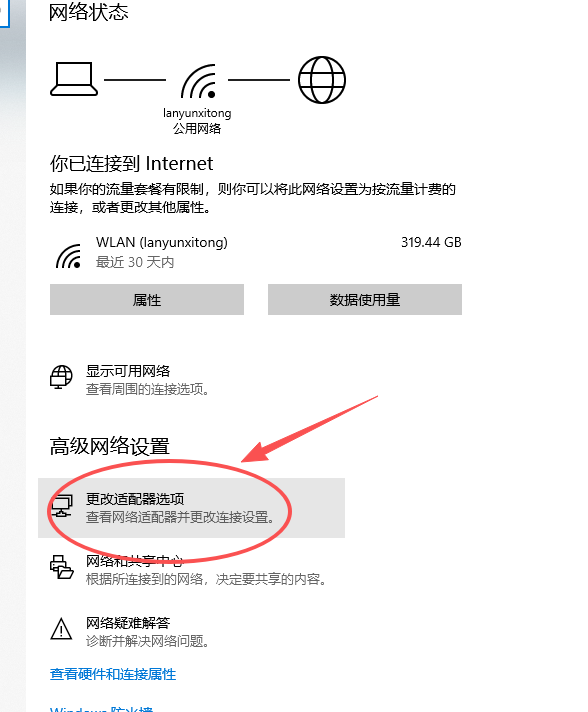This screenshot has height=712, width=588.
Task: Click the globe Internet icon in diagram
Action: pos(322,80)
